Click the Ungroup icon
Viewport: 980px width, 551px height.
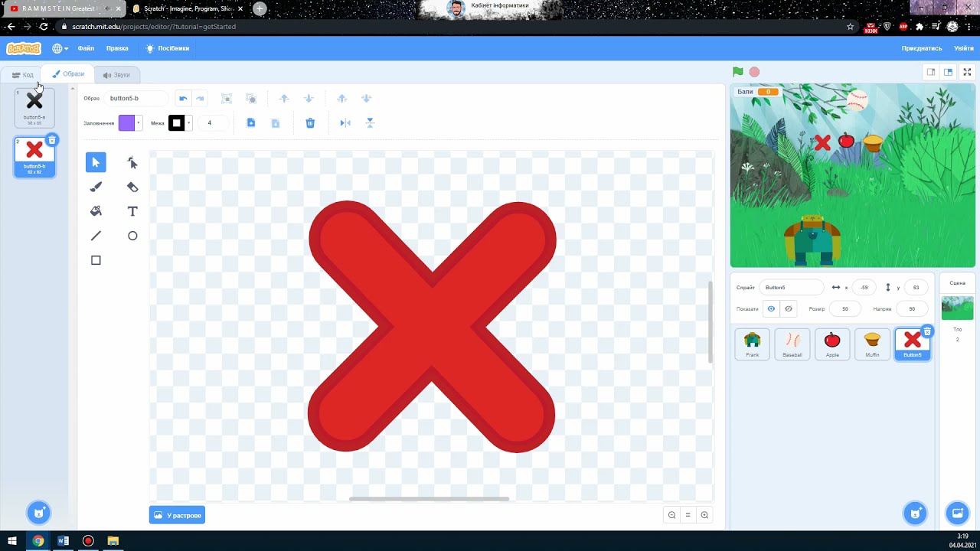(250, 99)
